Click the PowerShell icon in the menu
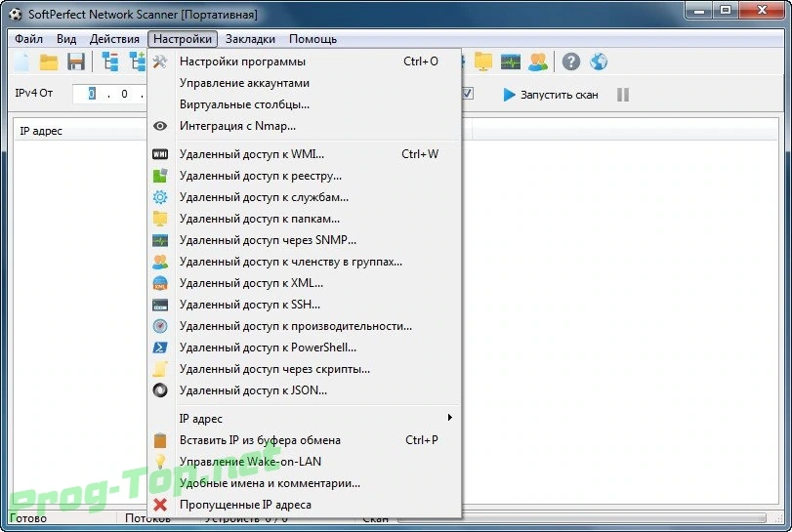Screen dimensions: 792x532 click(x=160, y=348)
